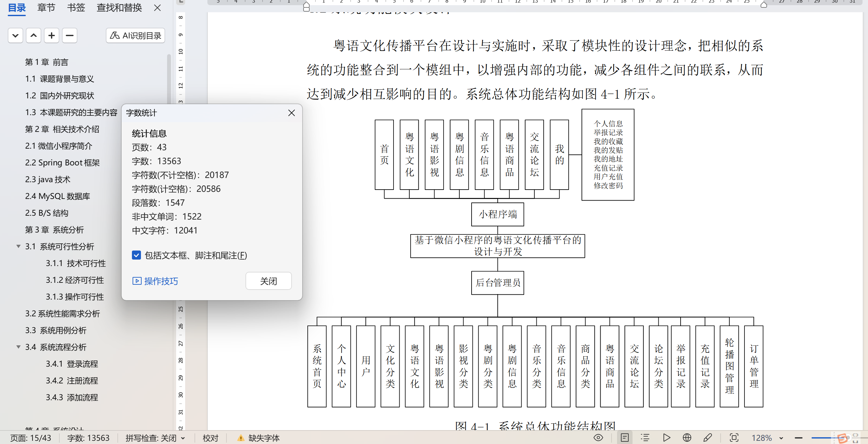The image size is (868, 444).
Task: Open the 查找和替换 tab
Action: 119,7
